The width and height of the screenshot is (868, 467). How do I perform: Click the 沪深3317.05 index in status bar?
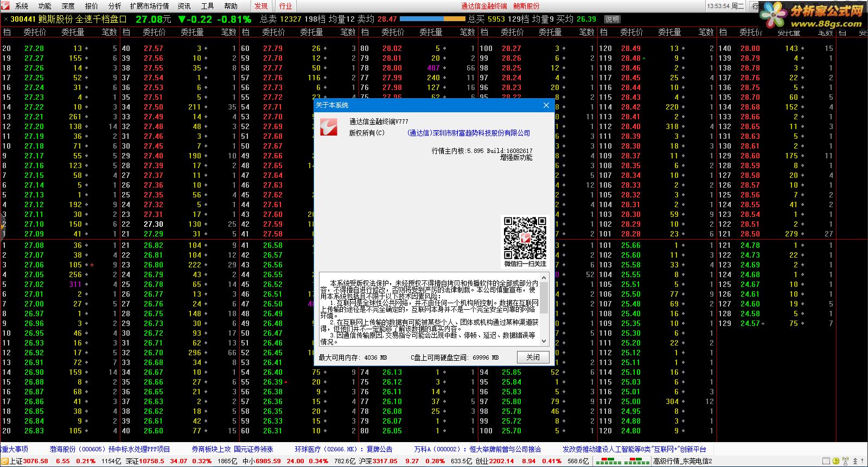[378, 461]
